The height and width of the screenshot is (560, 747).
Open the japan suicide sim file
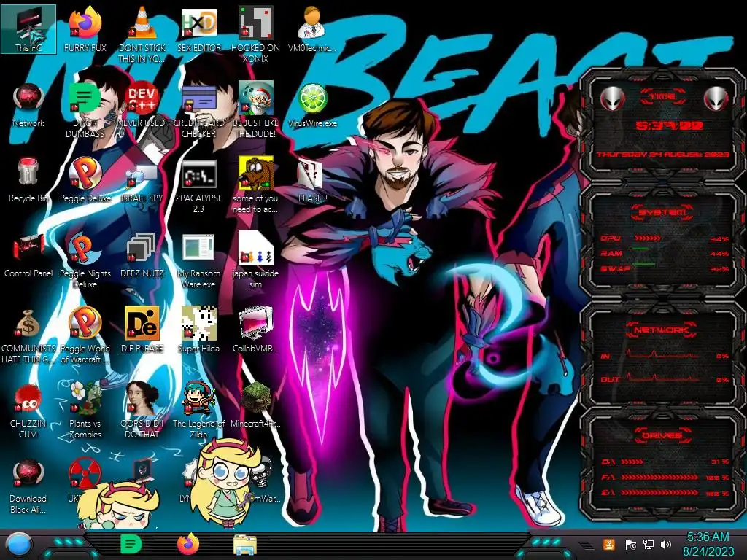coord(255,260)
